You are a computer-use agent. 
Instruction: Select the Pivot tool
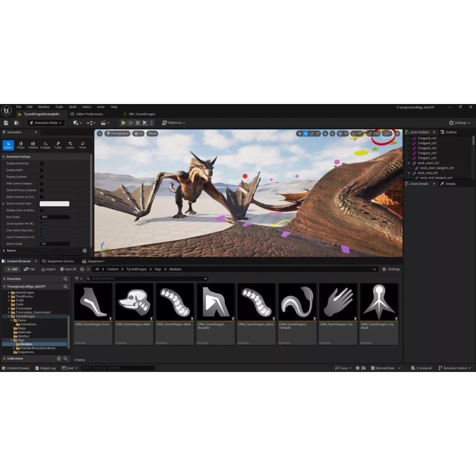pyautogui.click(x=82, y=145)
